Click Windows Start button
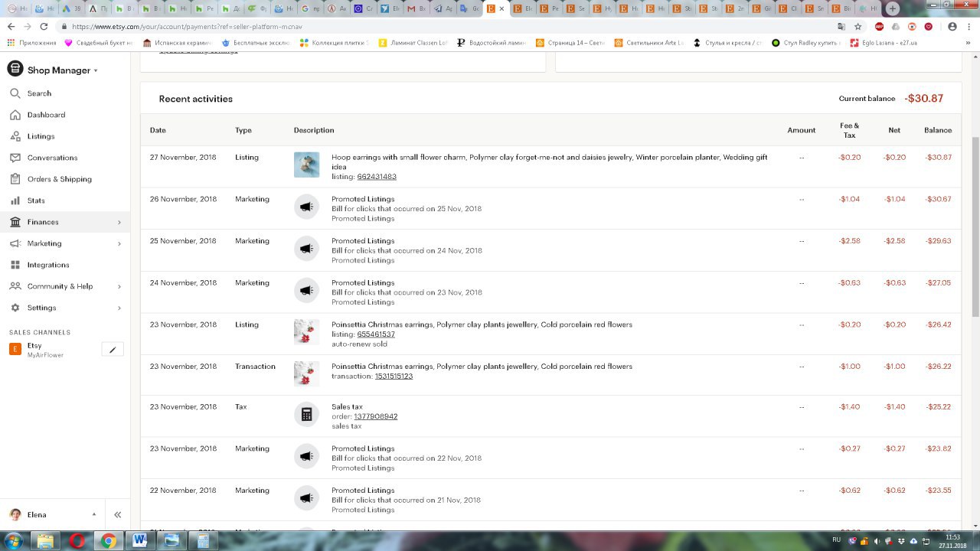This screenshot has width=980, height=551. (x=13, y=540)
